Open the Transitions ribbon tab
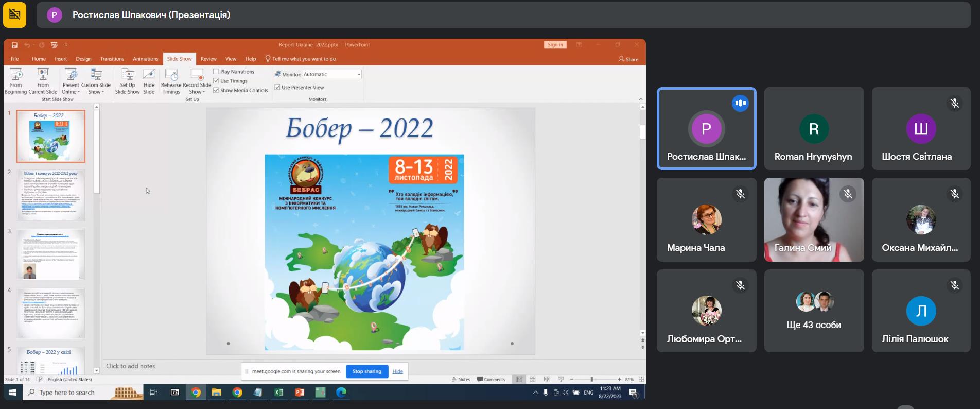Image resolution: width=980 pixels, height=409 pixels. click(x=112, y=59)
